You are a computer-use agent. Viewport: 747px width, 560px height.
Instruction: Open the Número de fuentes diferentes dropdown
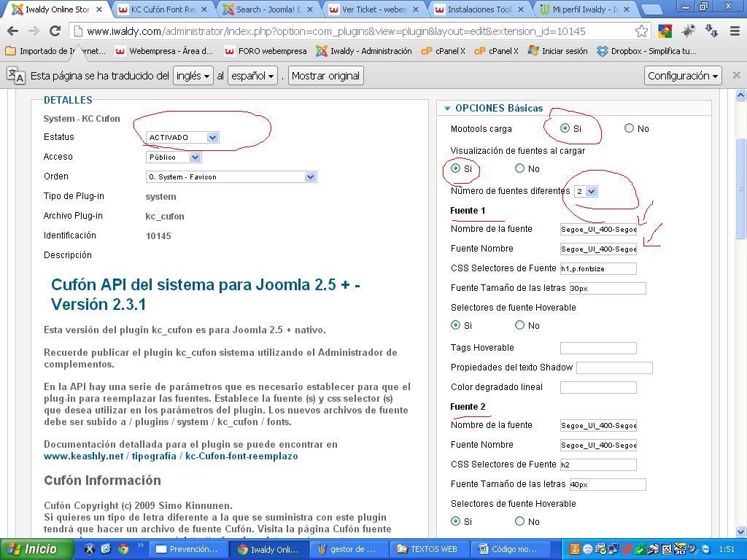point(586,192)
